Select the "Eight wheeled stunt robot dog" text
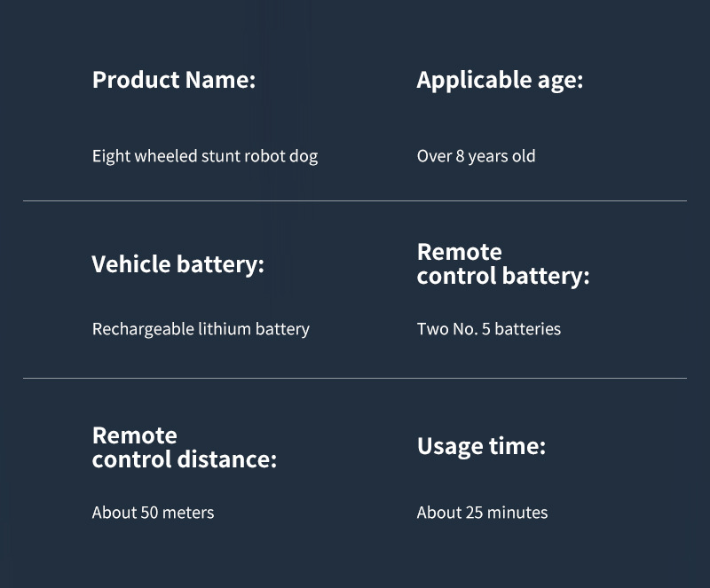The image size is (710, 588). pyautogui.click(x=204, y=156)
